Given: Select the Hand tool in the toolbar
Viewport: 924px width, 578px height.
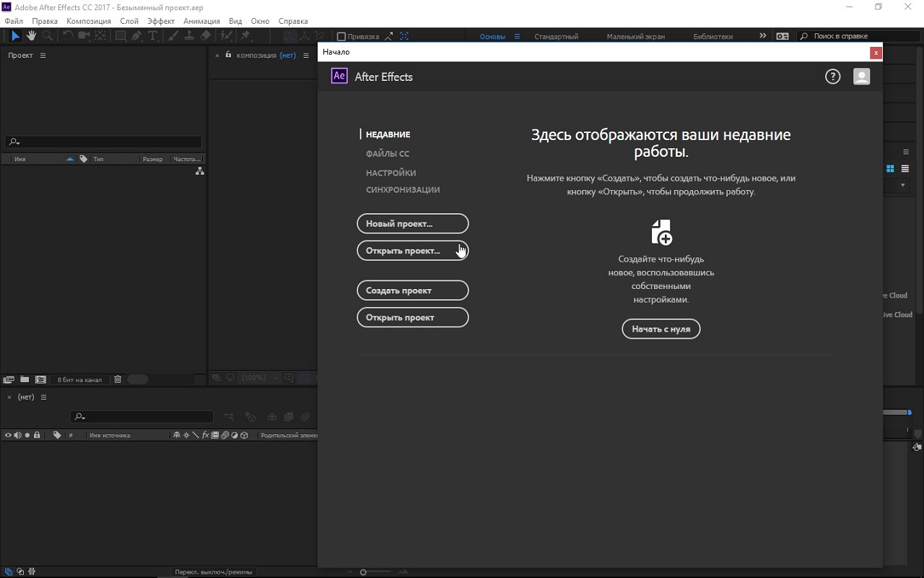Looking at the screenshot, I should (32, 36).
